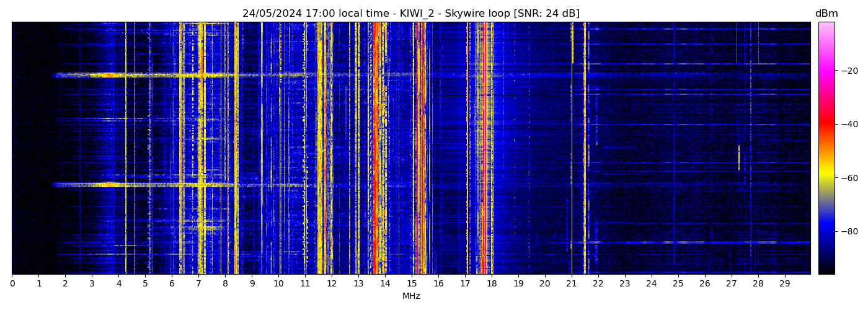Click the MHz x-axis label
The height and width of the screenshot is (310, 868).
411,296
